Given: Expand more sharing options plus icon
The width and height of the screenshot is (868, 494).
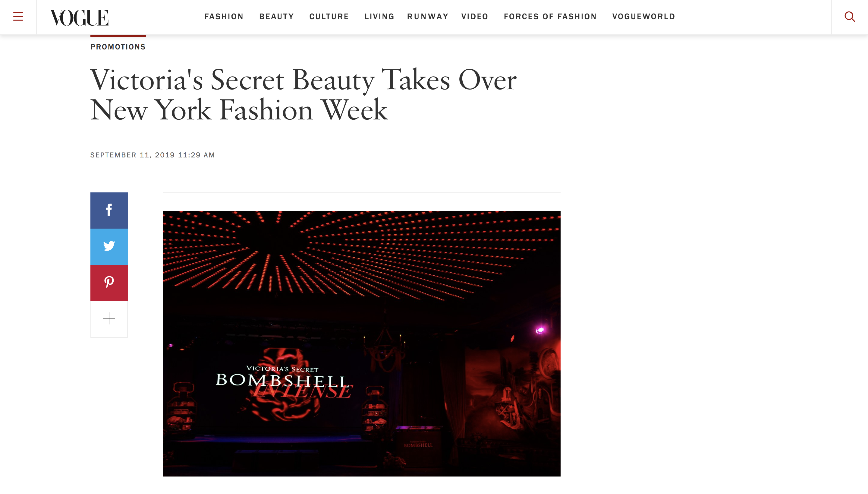Looking at the screenshot, I should (x=109, y=319).
